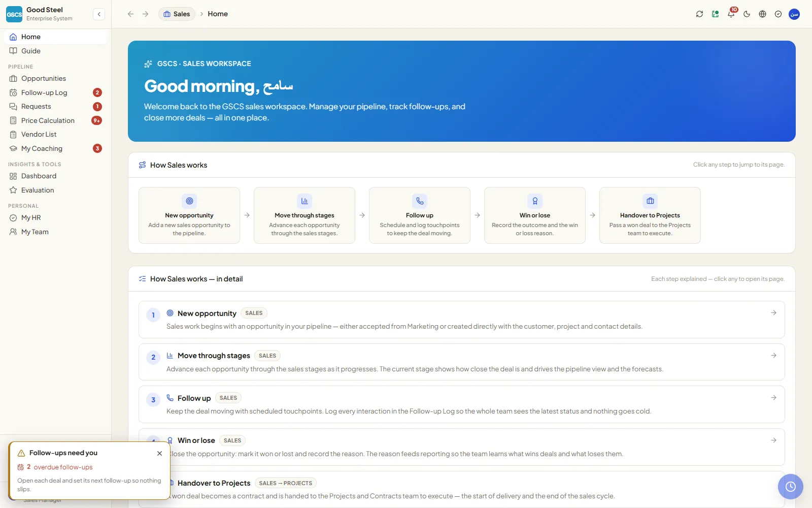Toggle dark mode moon icon
This screenshot has height=508, width=812.
pyautogui.click(x=747, y=14)
